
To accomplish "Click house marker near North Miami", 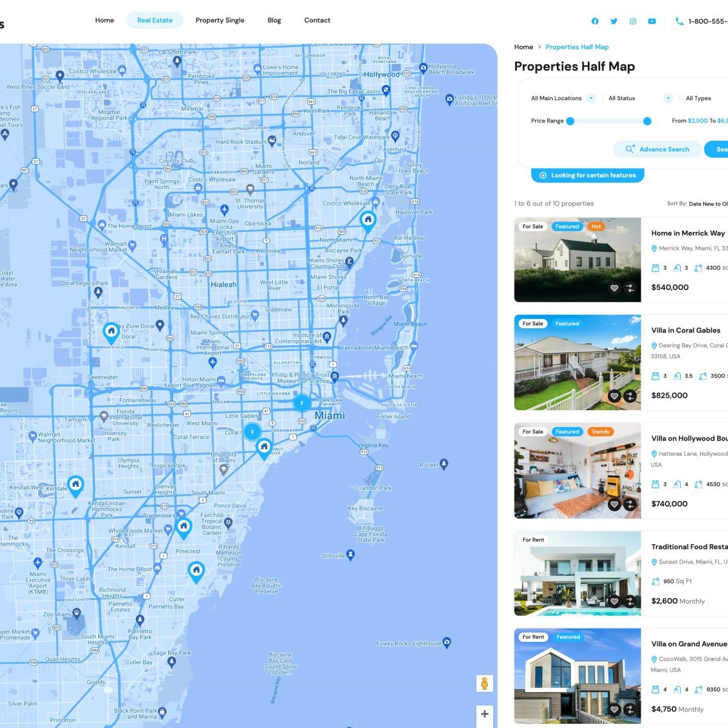I will point(368,220).
